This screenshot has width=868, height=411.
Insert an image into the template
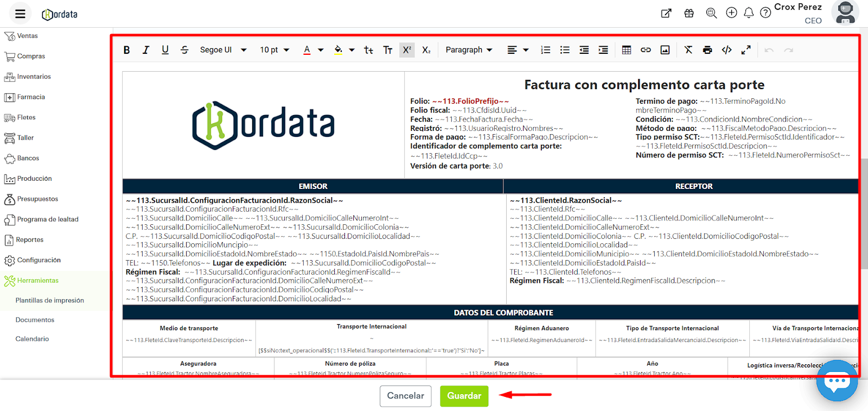click(x=665, y=50)
